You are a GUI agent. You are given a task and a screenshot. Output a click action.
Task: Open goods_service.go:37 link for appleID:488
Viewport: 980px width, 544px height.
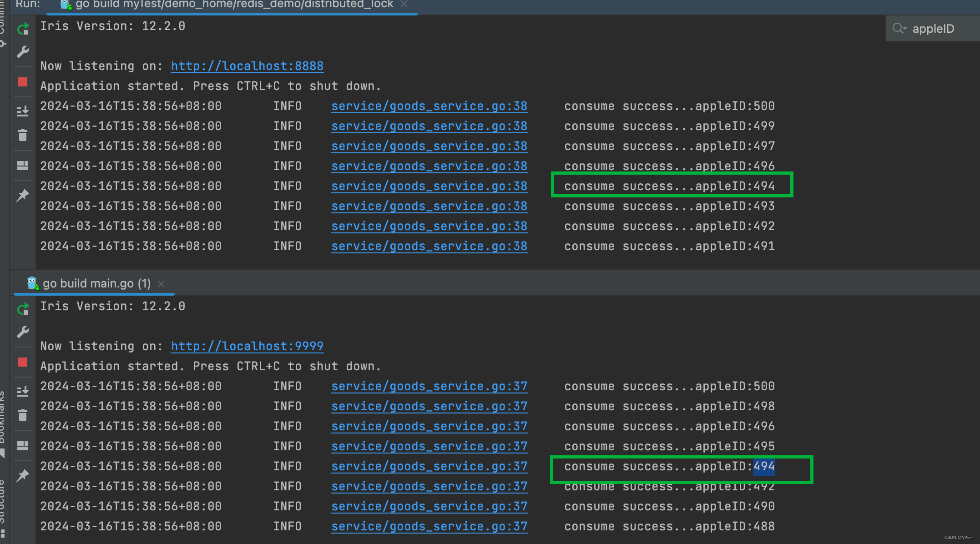429,526
